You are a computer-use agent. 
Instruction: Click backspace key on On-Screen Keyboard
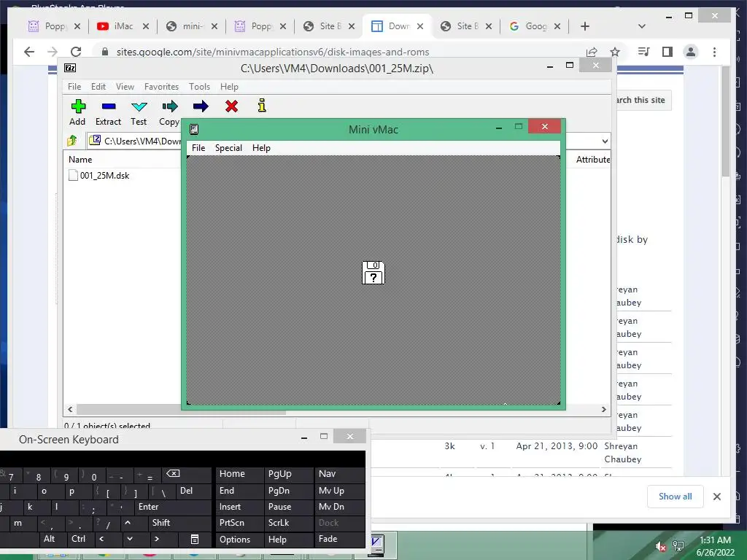[x=173, y=473]
